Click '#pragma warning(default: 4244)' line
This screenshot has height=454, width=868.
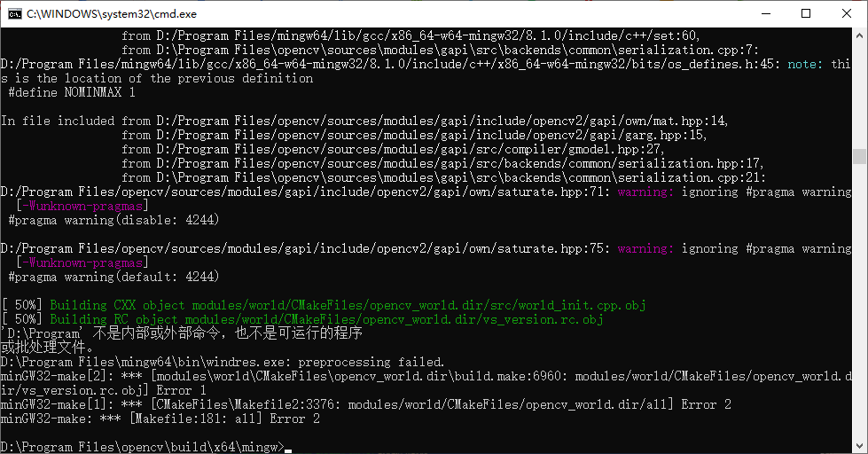114,277
